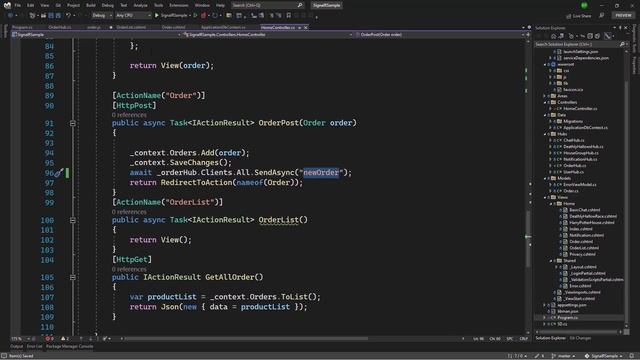Image resolution: width=640 pixels, height=360 pixels.
Task: Collapse the Controllers folder in Solution Explorer
Action: coord(545,102)
